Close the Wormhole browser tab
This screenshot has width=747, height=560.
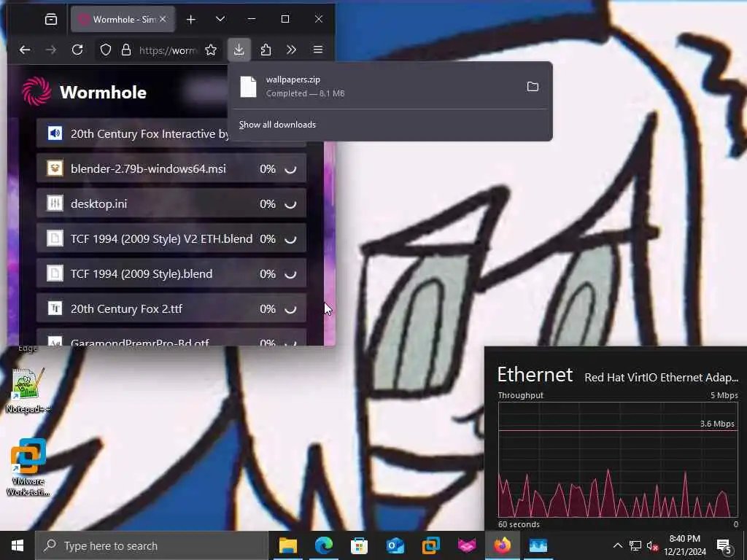click(x=163, y=19)
